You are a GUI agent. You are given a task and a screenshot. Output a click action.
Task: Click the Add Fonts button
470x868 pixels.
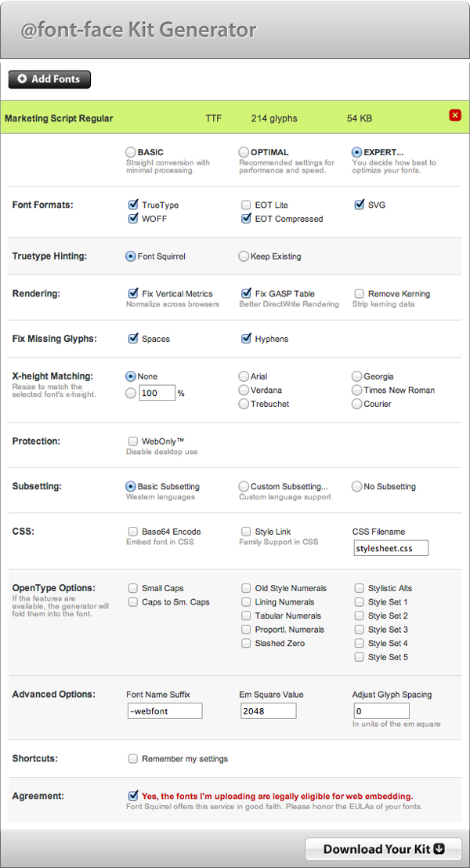click(x=49, y=79)
